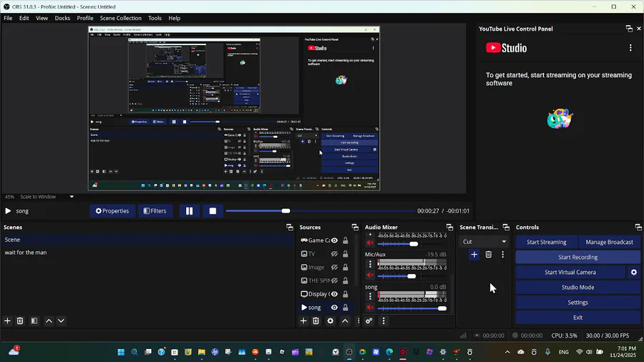Open Audio Mixer menu dots
This screenshot has height=362, width=644.
[384, 321]
